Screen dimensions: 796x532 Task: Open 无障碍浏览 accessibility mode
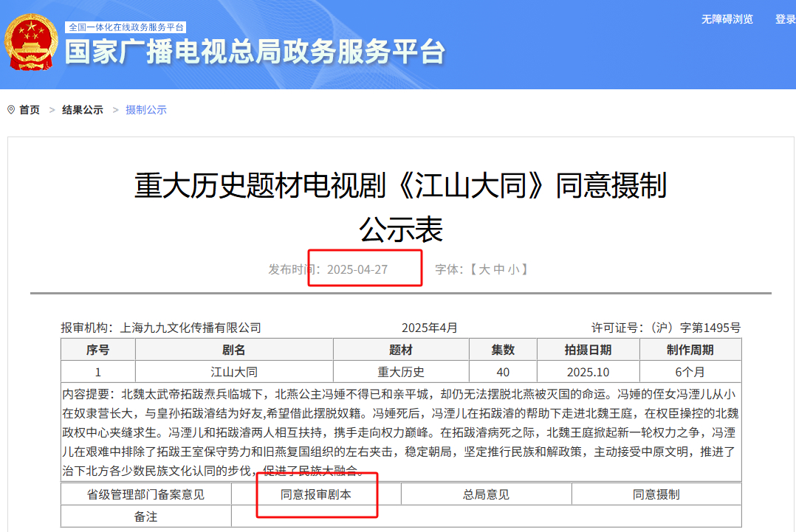coord(727,19)
